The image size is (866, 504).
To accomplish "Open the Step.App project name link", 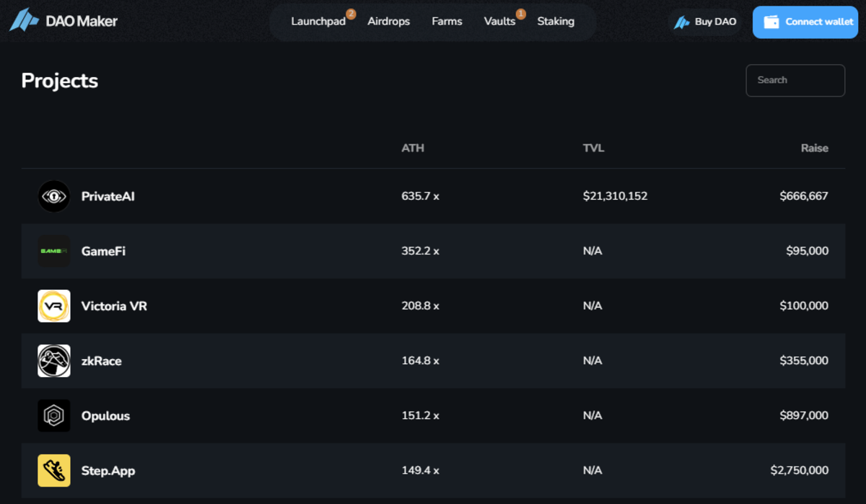I will coord(108,471).
